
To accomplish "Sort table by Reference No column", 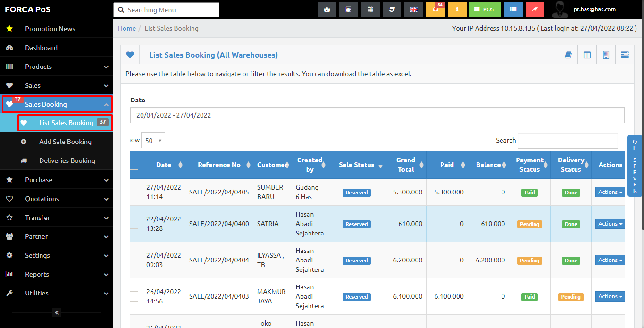I will [x=219, y=165].
